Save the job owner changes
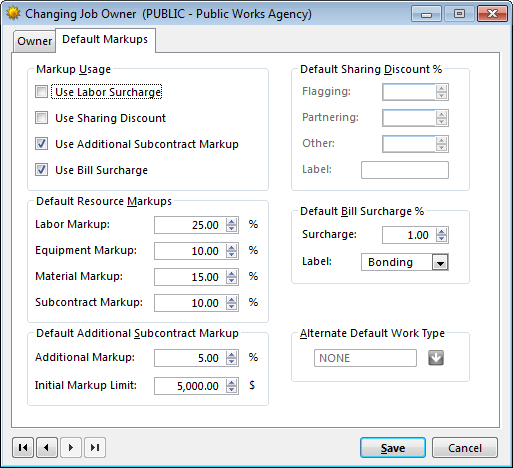 [393, 448]
